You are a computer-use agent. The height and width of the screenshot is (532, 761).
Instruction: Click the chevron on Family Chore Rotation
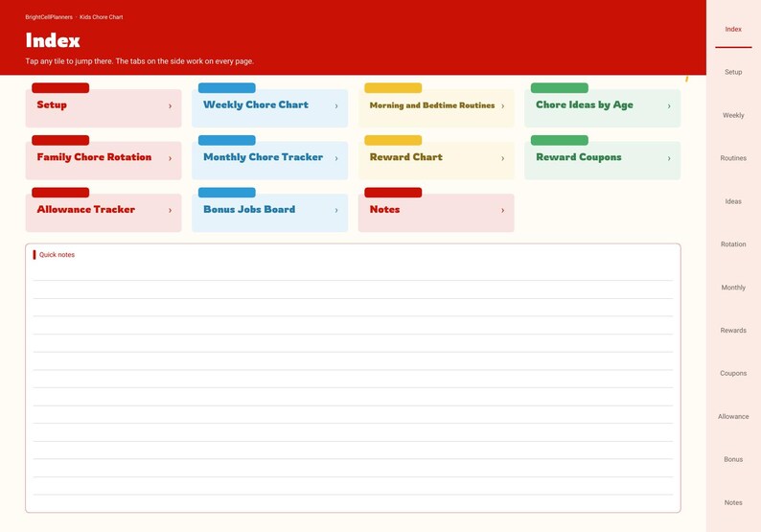[170, 158]
